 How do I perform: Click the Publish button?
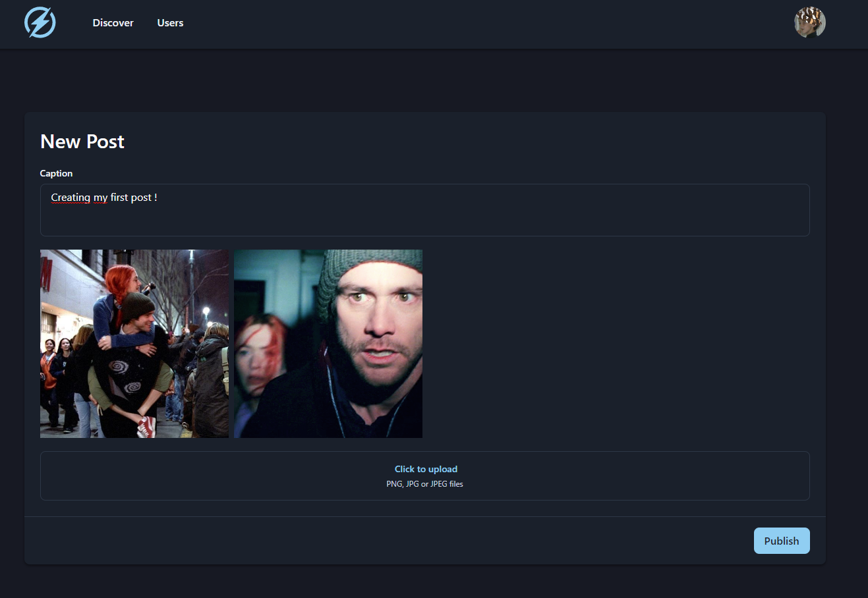pyautogui.click(x=782, y=541)
